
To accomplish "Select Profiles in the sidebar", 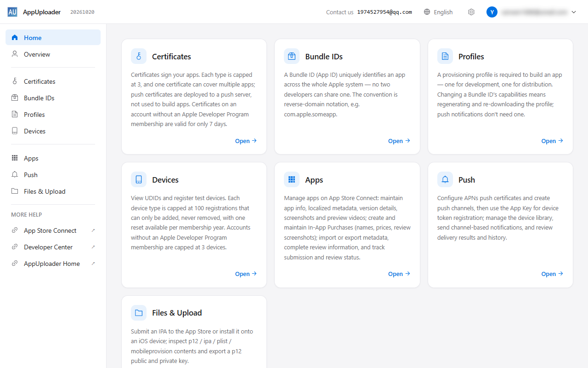I will pyautogui.click(x=53, y=115).
